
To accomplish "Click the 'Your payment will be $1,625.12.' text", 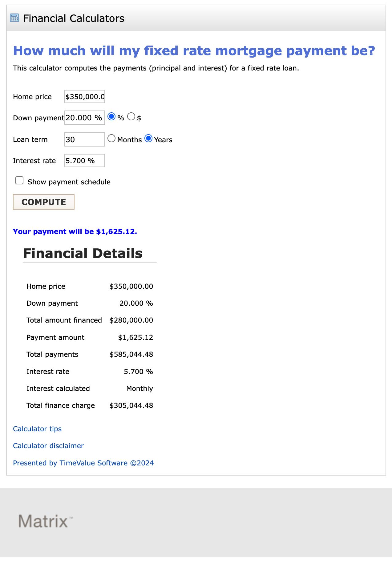I will [75, 231].
